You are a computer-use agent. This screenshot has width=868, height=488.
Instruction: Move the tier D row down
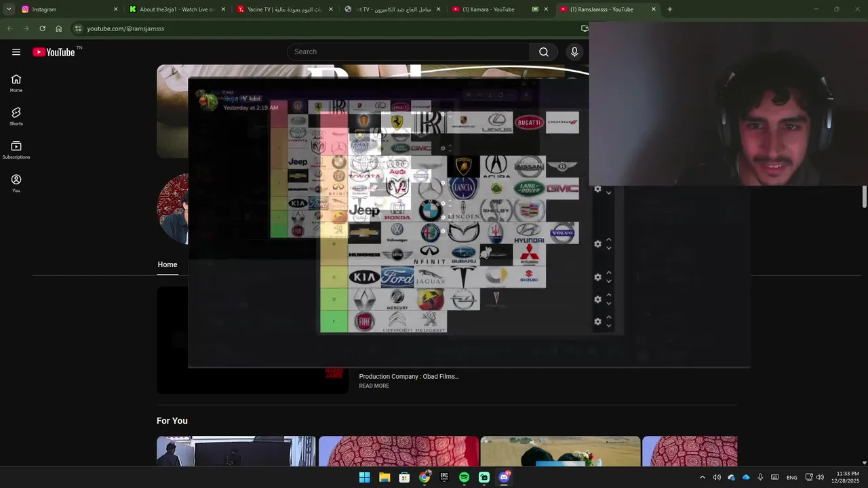(x=609, y=304)
